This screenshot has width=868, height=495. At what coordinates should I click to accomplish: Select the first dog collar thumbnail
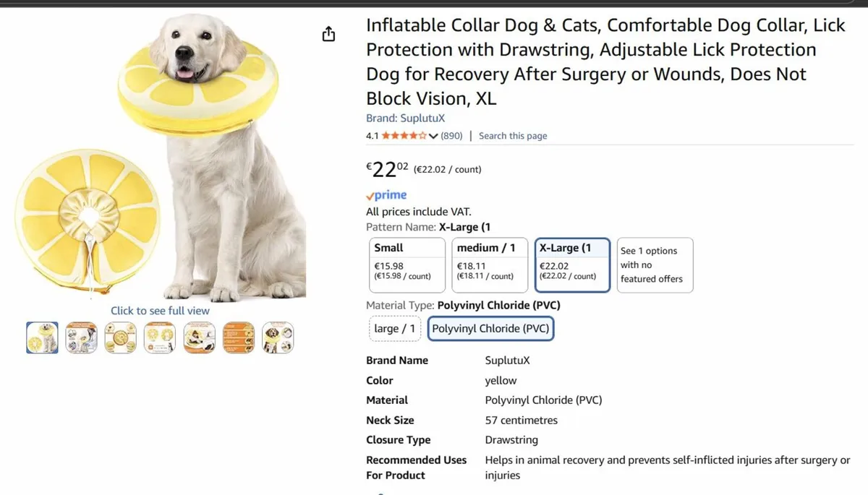pyautogui.click(x=42, y=337)
